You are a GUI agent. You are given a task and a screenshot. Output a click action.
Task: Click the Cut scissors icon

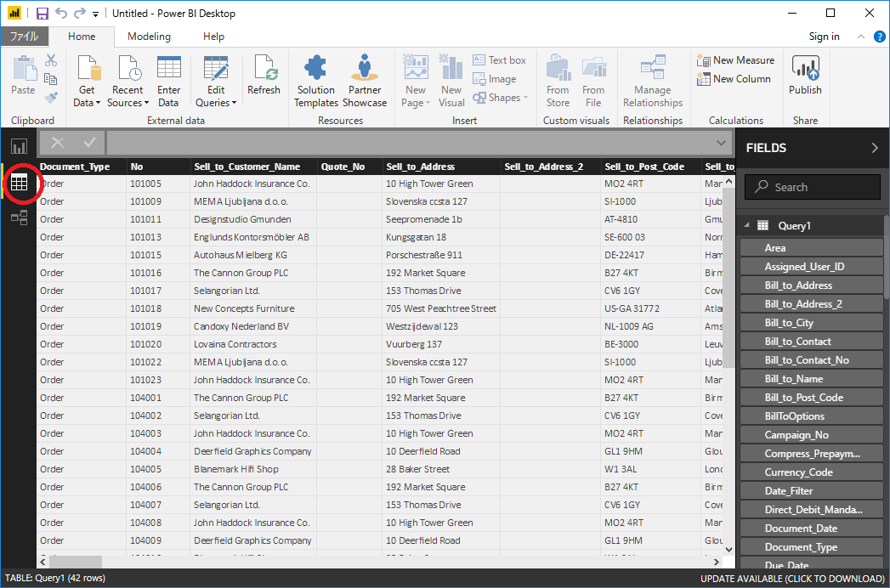tap(51, 60)
